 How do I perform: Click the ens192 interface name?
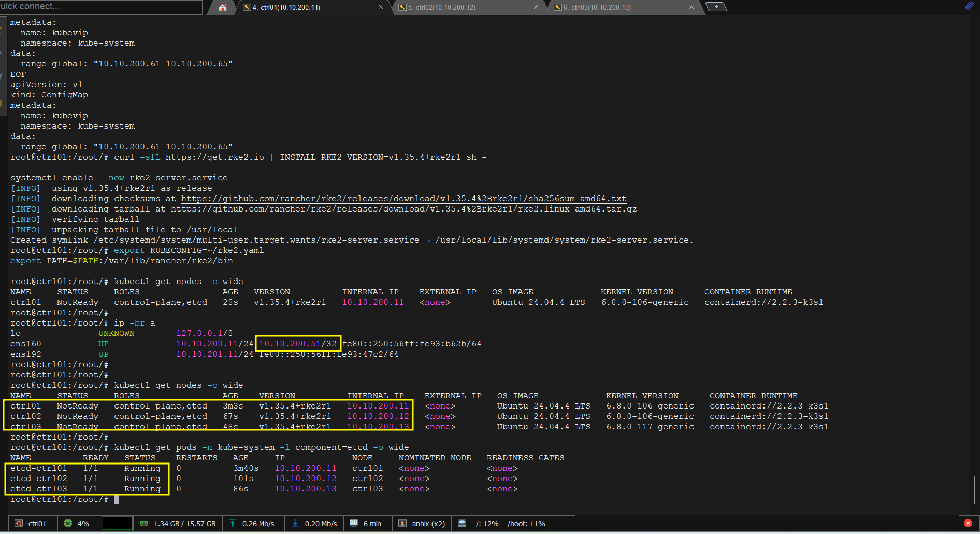(26, 354)
